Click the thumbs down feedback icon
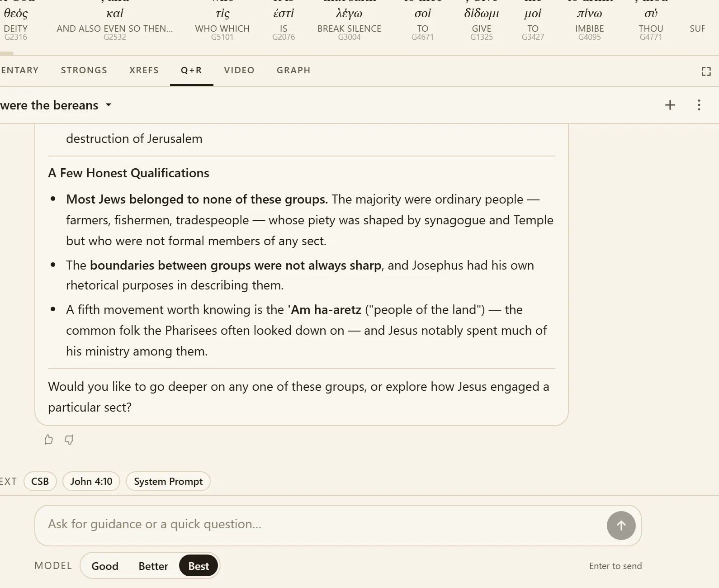The height and width of the screenshot is (588, 719). [69, 440]
